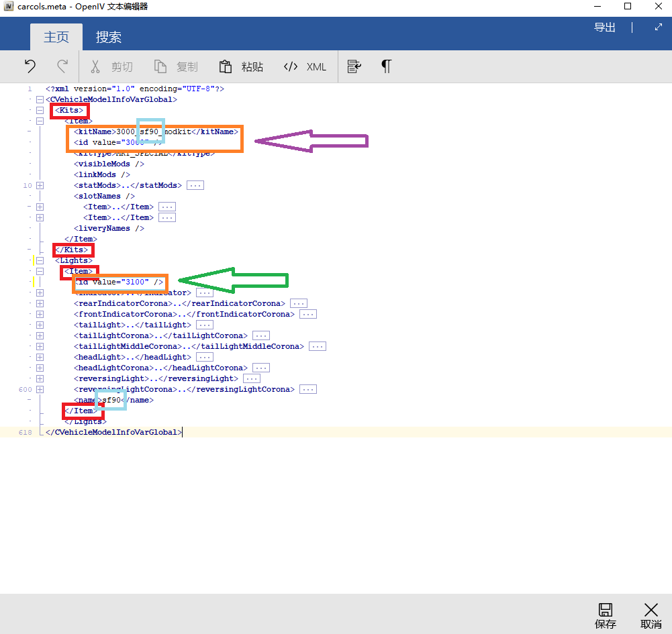
Task: Expand the rearIndicatorCorona fold marker
Action: [x=40, y=303]
